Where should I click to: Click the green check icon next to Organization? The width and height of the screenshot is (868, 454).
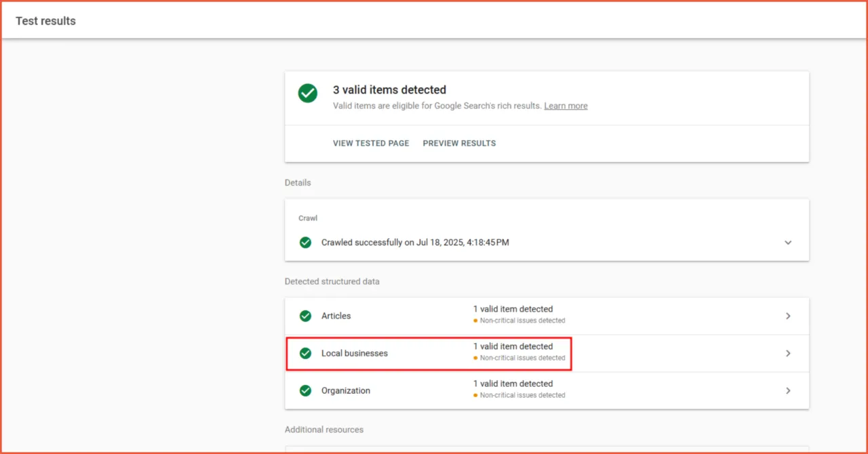(x=306, y=390)
